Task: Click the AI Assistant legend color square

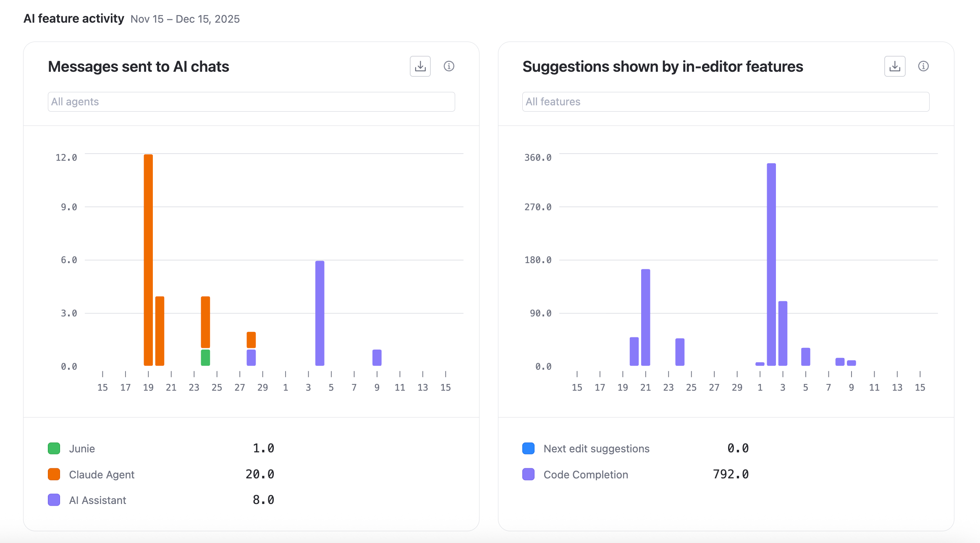Action: pos(54,500)
